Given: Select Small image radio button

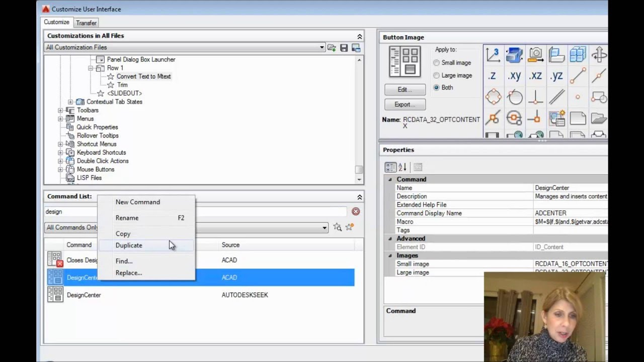Looking at the screenshot, I should point(436,63).
